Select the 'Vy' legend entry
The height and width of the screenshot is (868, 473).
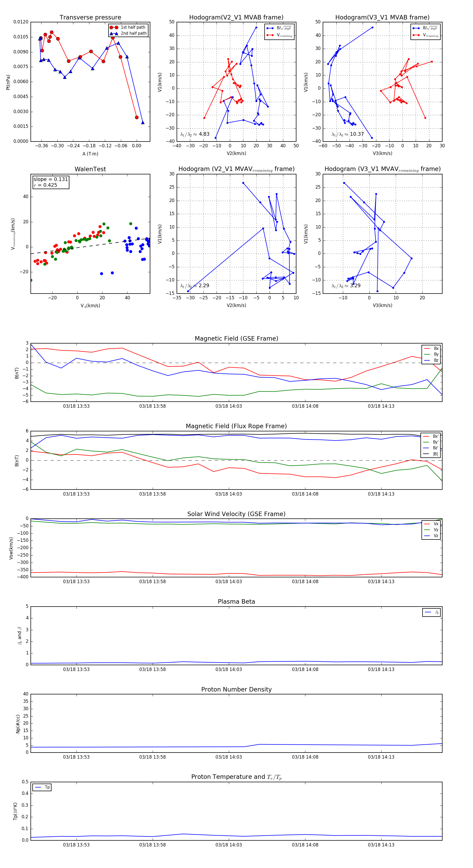tap(431, 530)
